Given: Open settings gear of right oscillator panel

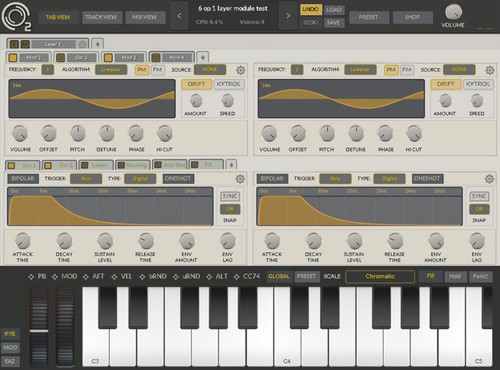Looking at the screenshot, I should coord(490,70).
